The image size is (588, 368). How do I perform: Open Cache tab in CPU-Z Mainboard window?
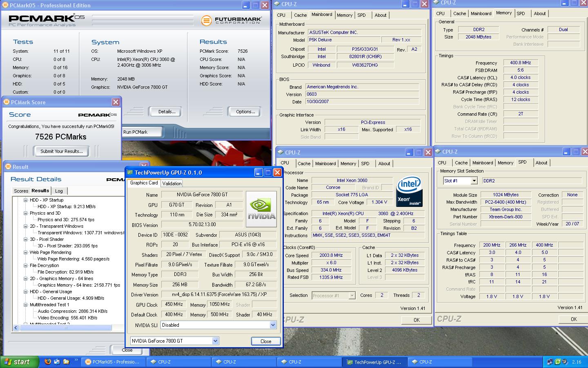pyautogui.click(x=300, y=15)
